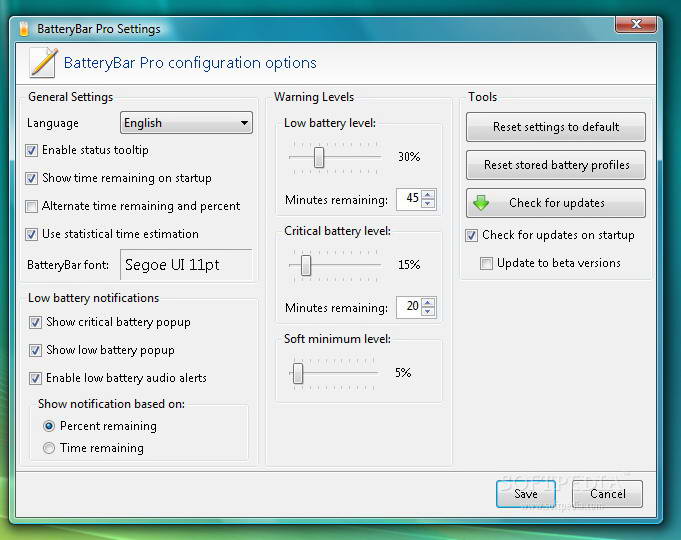Toggle Enable low battery audio alerts
Image resolution: width=681 pixels, height=540 pixels.
[35, 378]
